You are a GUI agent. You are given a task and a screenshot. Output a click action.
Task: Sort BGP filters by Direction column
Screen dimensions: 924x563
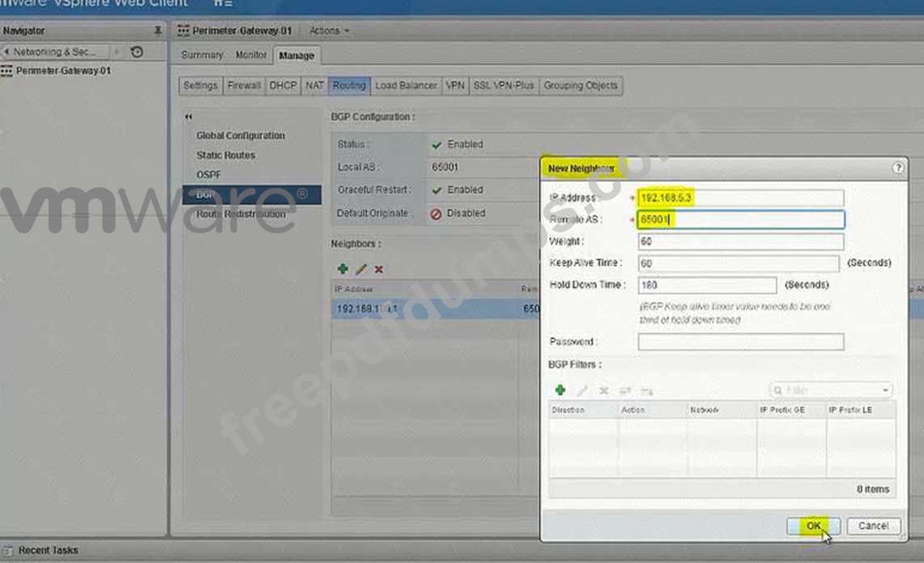click(583, 410)
